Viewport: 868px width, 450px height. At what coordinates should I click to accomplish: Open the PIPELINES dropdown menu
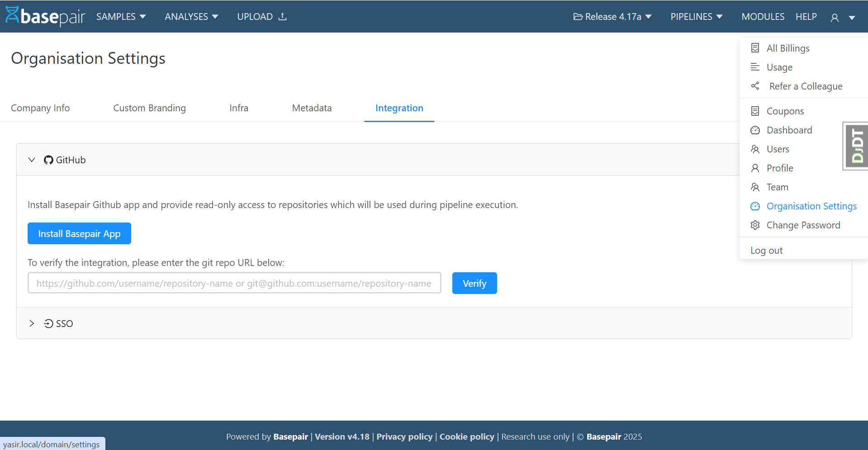(x=696, y=17)
